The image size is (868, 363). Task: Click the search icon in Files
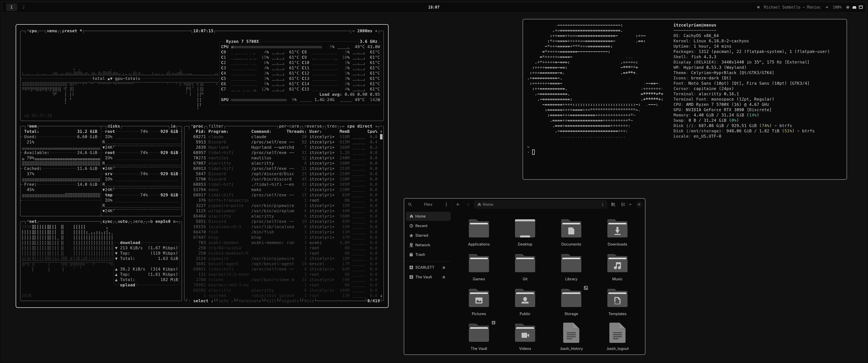tap(410, 204)
